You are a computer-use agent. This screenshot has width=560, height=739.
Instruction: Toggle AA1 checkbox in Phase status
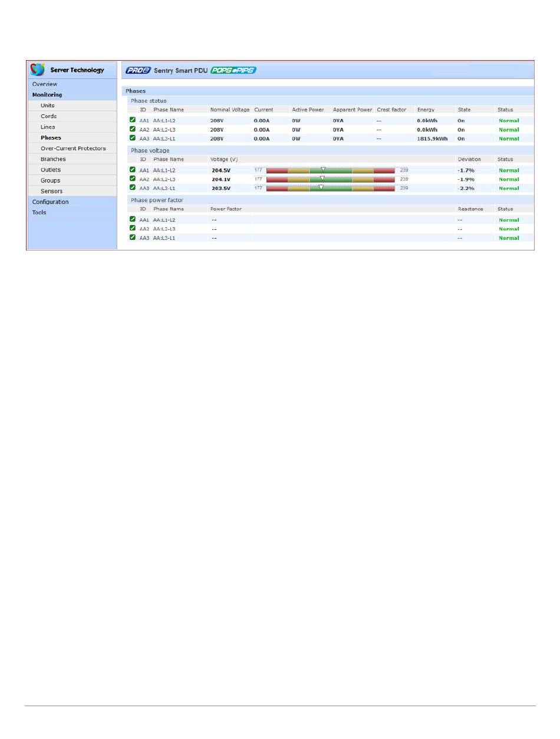click(133, 120)
